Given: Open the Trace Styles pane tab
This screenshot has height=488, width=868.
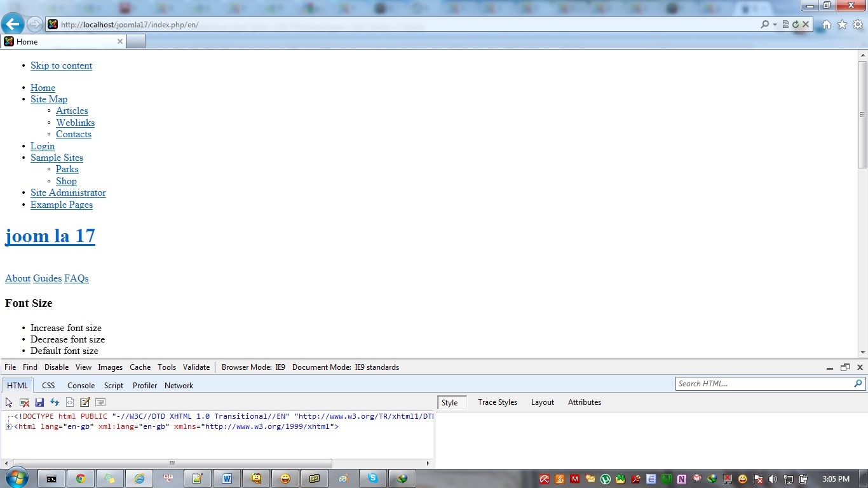Looking at the screenshot, I should pyautogui.click(x=497, y=402).
